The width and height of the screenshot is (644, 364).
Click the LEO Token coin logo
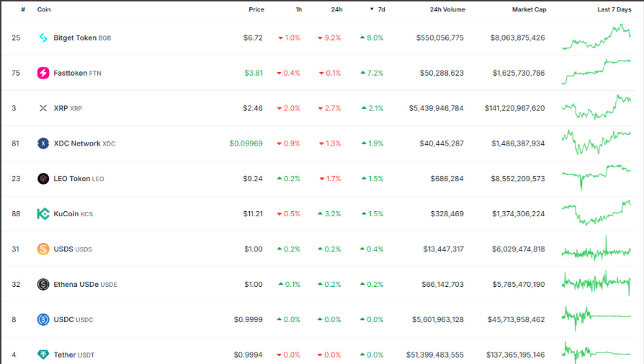pos(43,179)
